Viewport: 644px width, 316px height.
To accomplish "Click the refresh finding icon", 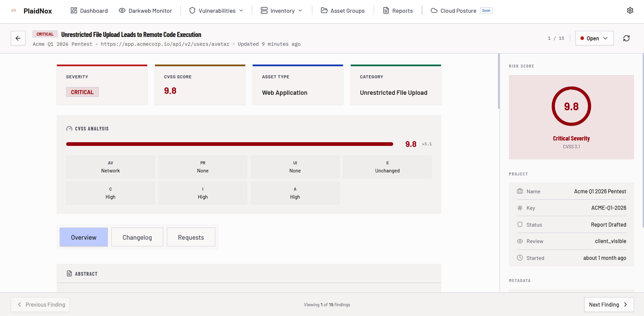I will pyautogui.click(x=626, y=38).
